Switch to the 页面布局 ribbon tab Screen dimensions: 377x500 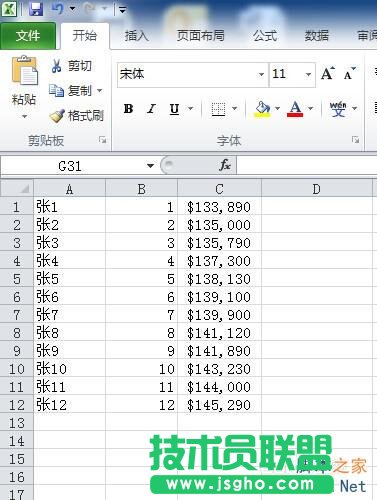(x=200, y=36)
